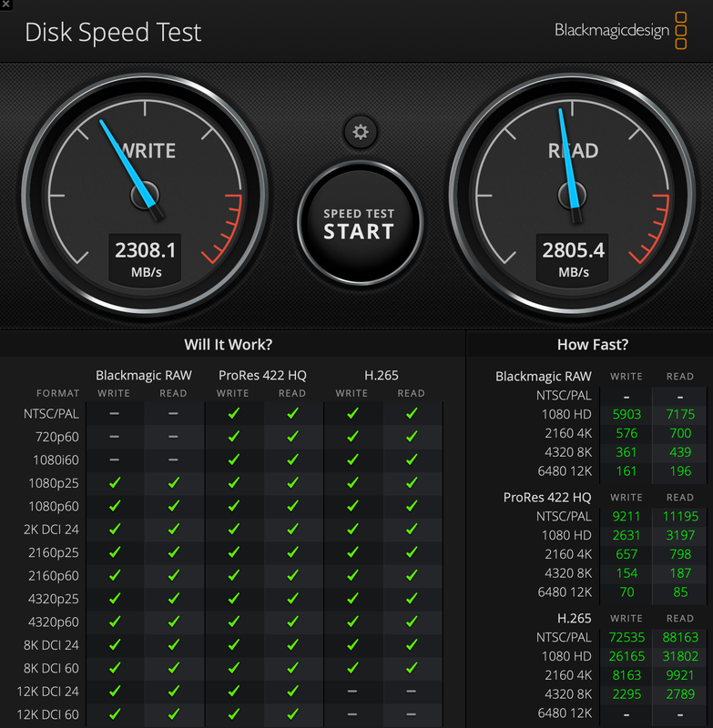This screenshot has width=713, height=728.
Task: Click H.265 1080 HD read value 31802
Action: pyautogui.click(x=680, y=656)
